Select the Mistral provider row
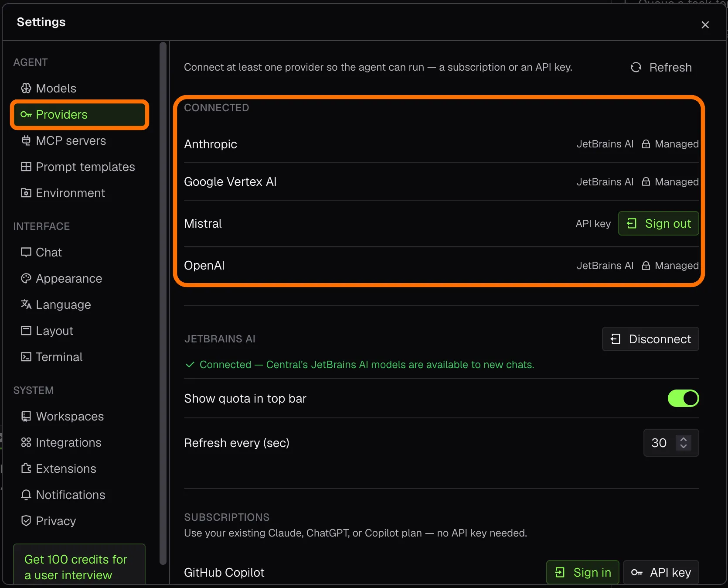Viewport: 728px width, 588px height. [x=441, y=223]
